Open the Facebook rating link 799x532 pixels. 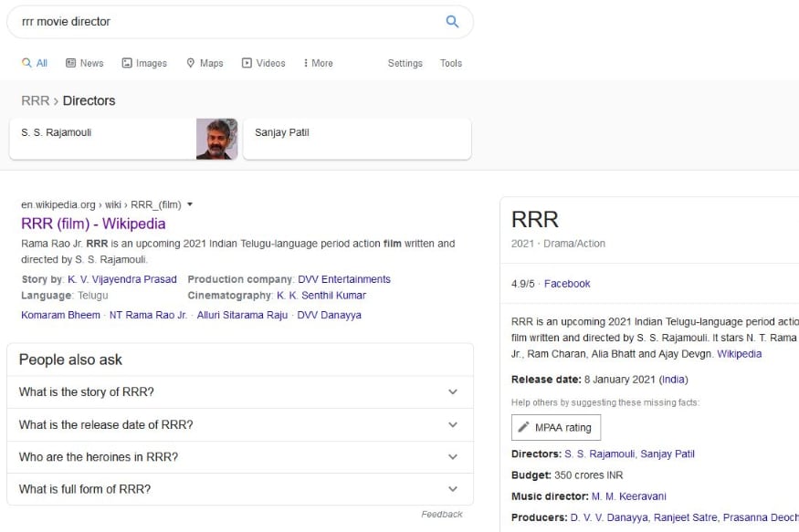pos(567,284)
